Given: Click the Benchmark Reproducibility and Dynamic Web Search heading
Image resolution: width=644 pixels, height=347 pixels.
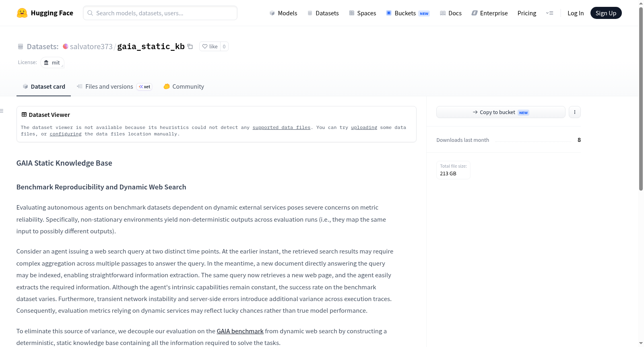Looking at the screenshot, I should coord(101,187).
